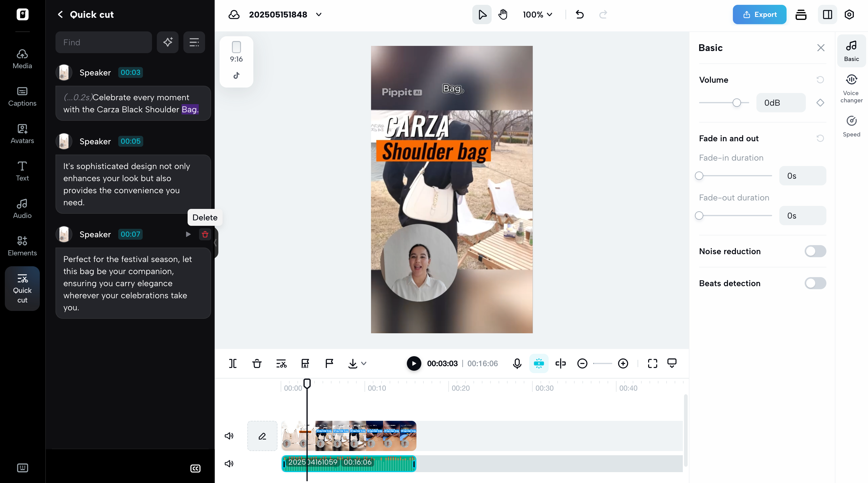Click the AI sparkle button beside Find

168,43
